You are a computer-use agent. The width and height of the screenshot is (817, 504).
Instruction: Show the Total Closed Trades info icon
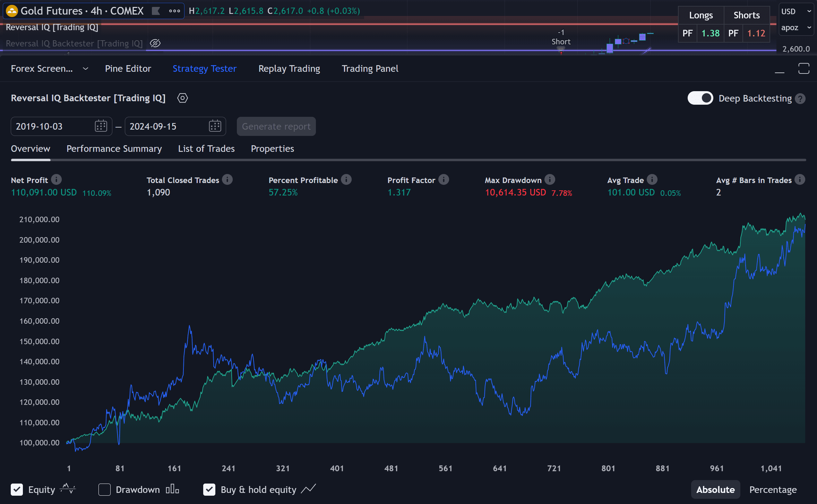pos(227,180)
